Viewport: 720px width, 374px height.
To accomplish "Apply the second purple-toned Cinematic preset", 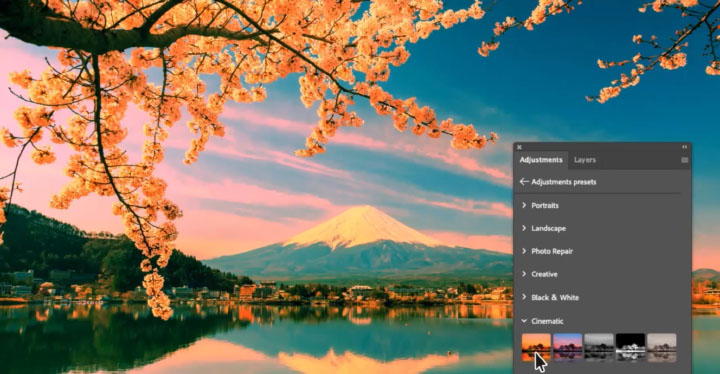I will pyautogui.click(x=568, y=347).
